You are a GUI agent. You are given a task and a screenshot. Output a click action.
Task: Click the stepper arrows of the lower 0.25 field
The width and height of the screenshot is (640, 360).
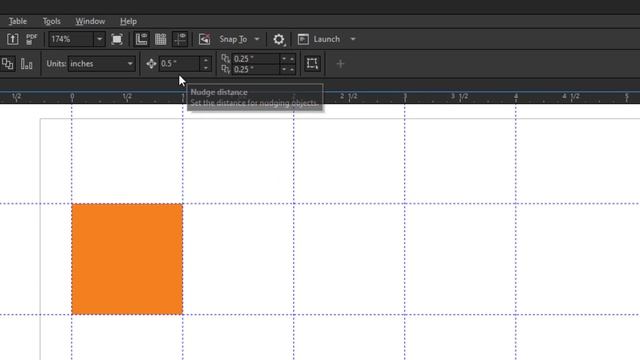coord(288,69)
